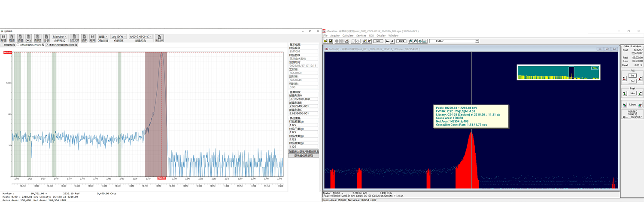Click the next library peak icon
Image resolution: width=644 pixels, height=215 pixels.
coord(640,104)
